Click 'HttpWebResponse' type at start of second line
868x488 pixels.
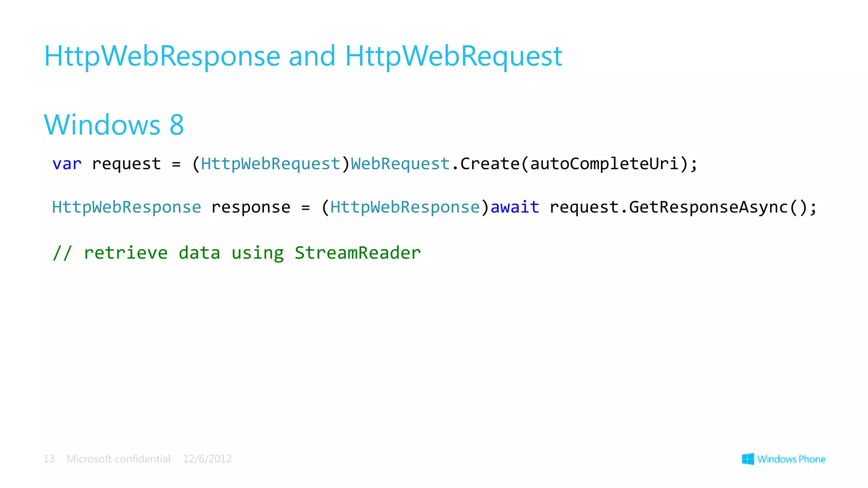point(126,208)
